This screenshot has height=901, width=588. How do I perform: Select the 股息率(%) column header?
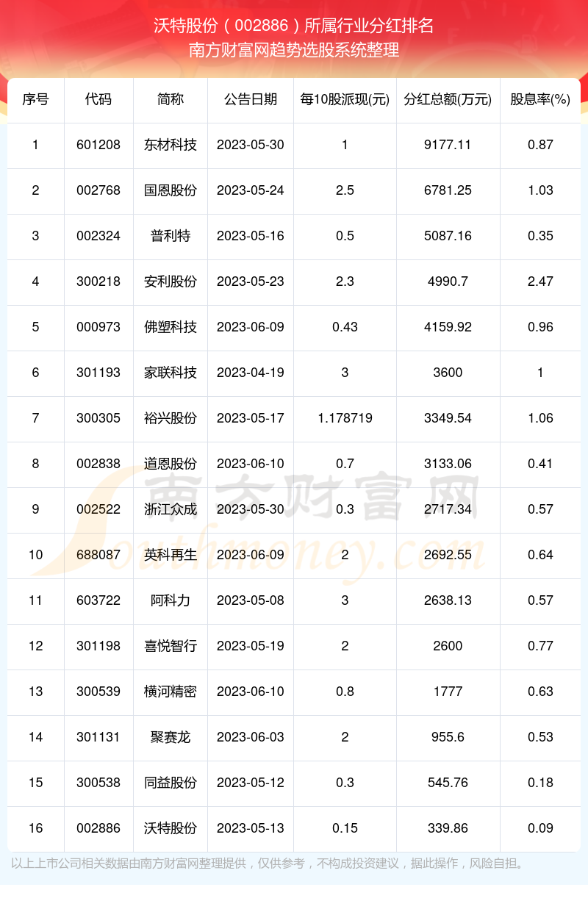click(x=540, y=99)
